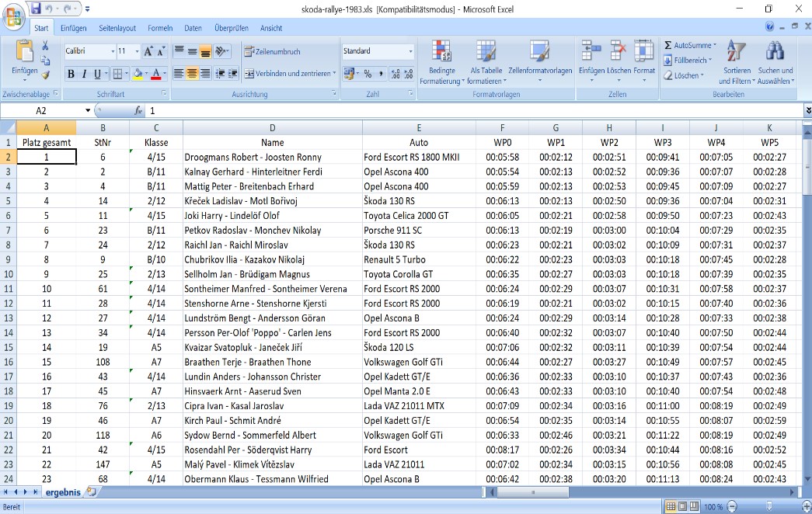
Task: Shrink font size with the smaller A icon
Action: tap(161, 50)
